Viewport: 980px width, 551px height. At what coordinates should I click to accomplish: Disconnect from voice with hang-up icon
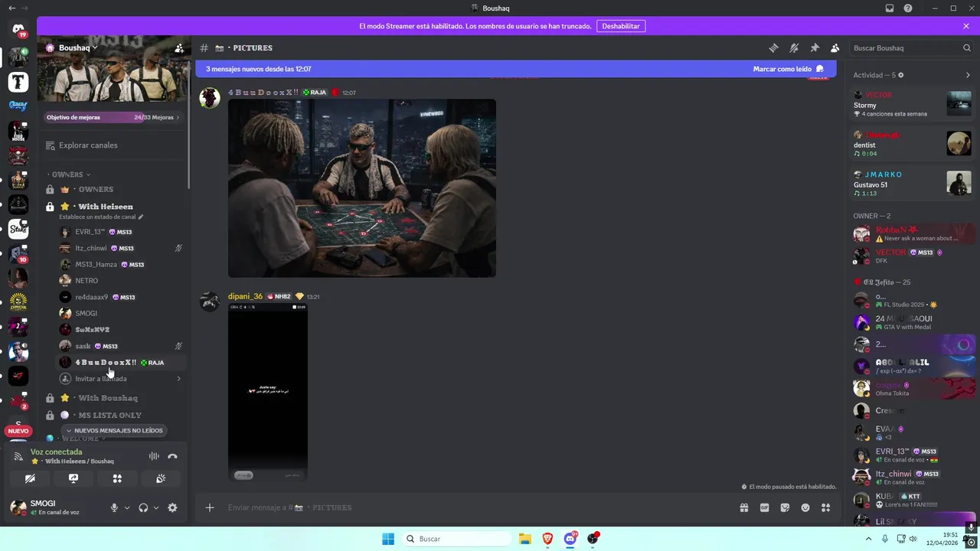pos(172,456)
